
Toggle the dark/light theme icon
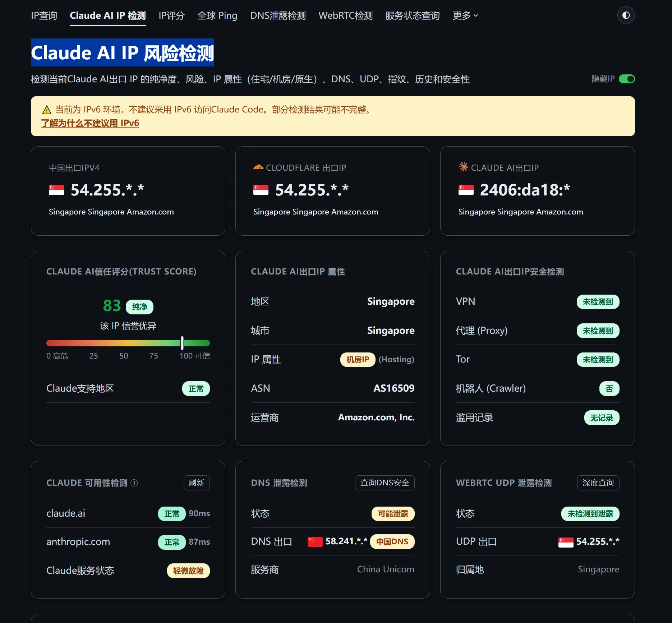click(x=626, y=15)
